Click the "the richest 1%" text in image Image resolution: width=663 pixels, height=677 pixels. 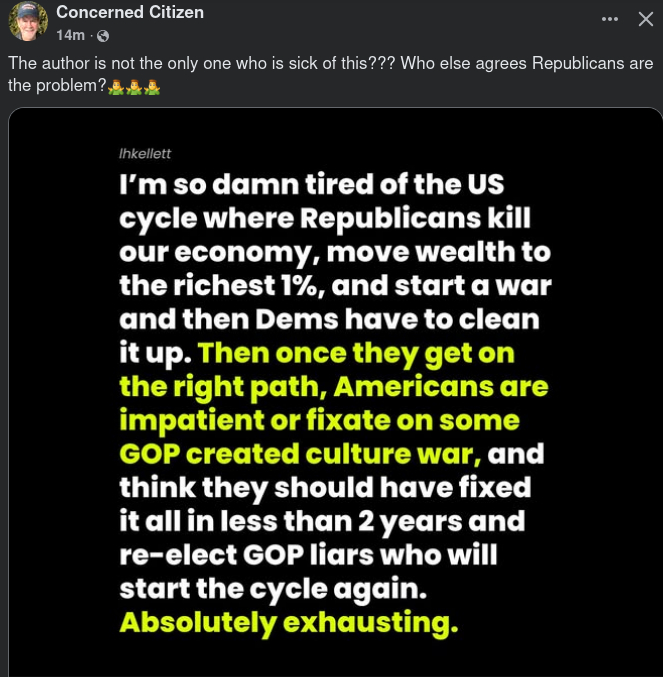pos(219,286)
